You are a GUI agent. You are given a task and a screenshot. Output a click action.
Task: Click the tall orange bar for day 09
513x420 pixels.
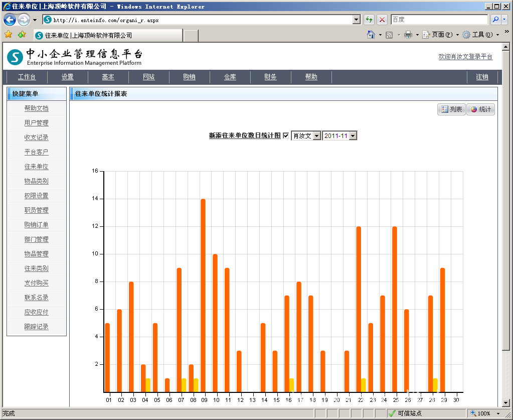[x=203, y=295]
